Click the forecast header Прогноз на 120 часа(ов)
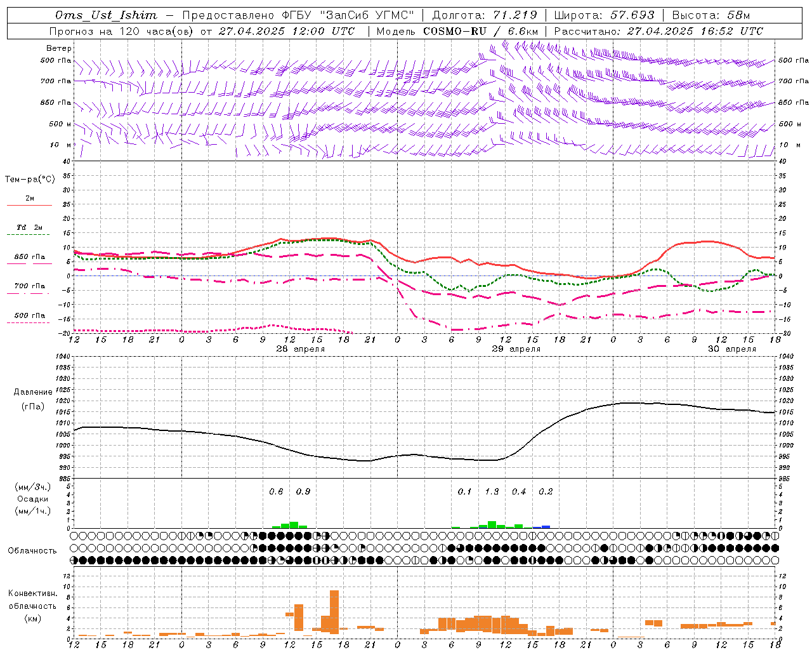 122,31
